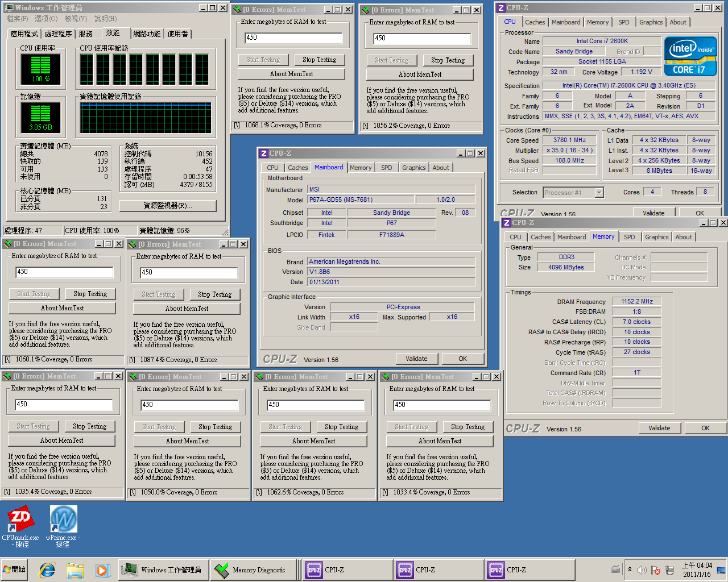The height and width of the screenshot is (582, 728).
Task: Open SPD tab in CPU-Z Mainboard window
Action: [387, 168]
